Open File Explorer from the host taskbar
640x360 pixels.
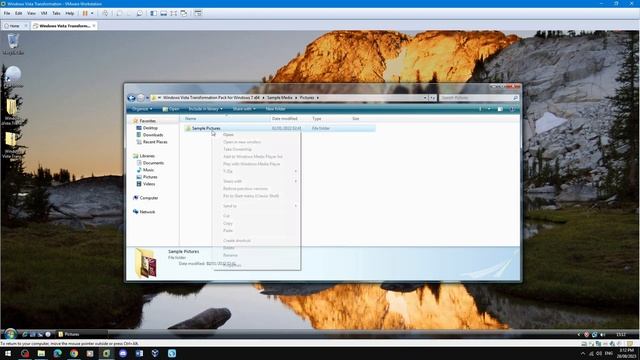pos(41,353)
